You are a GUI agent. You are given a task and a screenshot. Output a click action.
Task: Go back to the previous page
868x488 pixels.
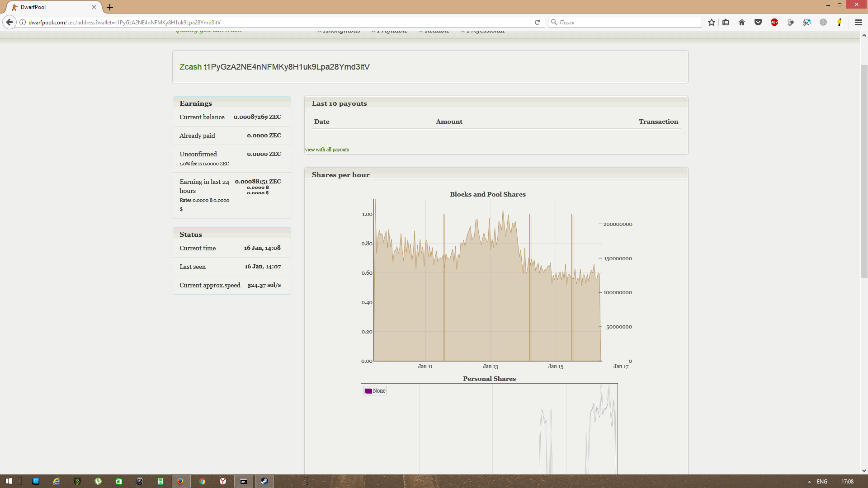(x=9, y=22)
